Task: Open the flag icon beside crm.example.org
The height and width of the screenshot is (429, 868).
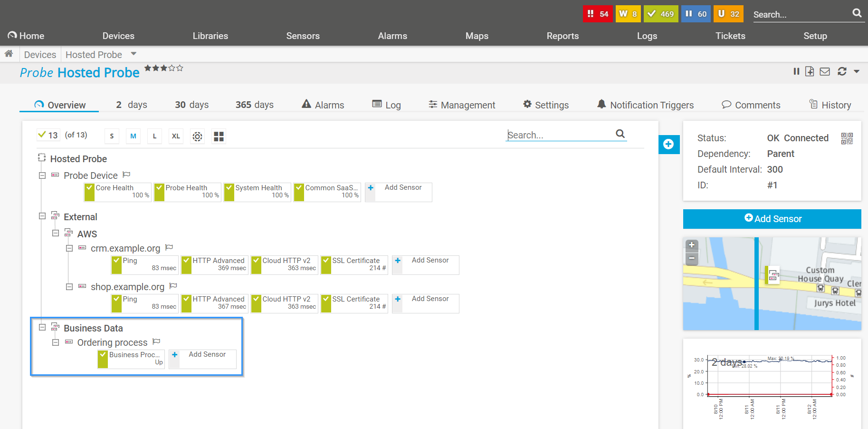Action: (169, 247)
